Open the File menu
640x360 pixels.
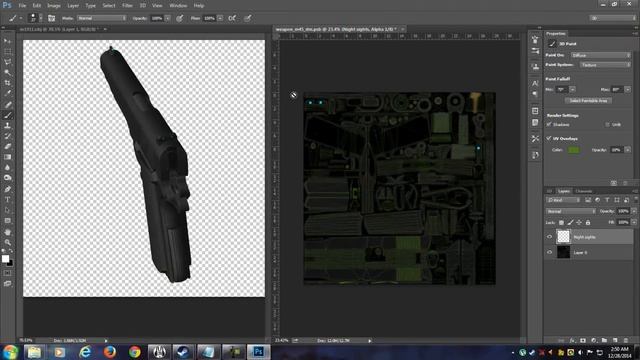pyautogui.click(x=22, y=5)
